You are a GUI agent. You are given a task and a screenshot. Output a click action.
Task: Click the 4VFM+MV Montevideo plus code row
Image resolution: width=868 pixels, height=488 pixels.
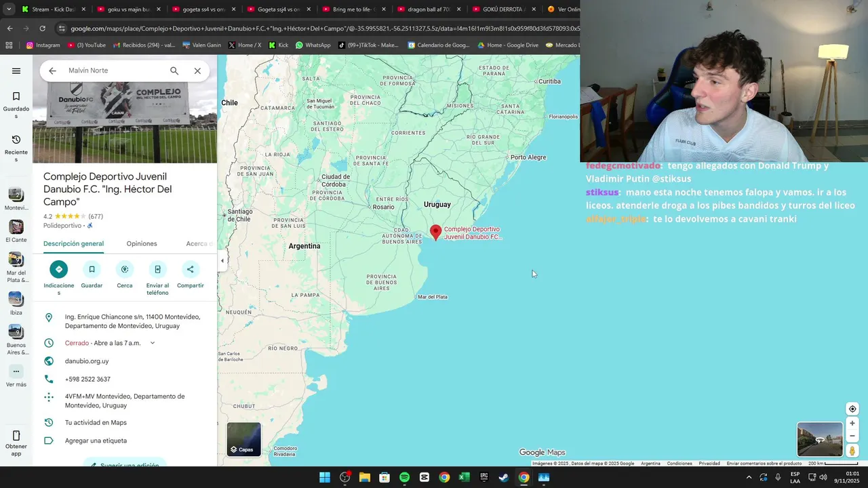click(x=125, y=401)
